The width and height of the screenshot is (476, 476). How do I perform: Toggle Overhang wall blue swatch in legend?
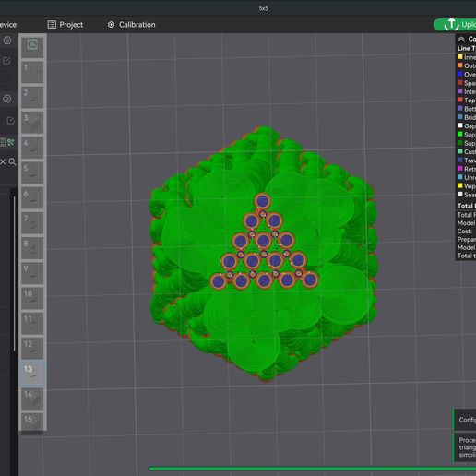tap(460, 74)
